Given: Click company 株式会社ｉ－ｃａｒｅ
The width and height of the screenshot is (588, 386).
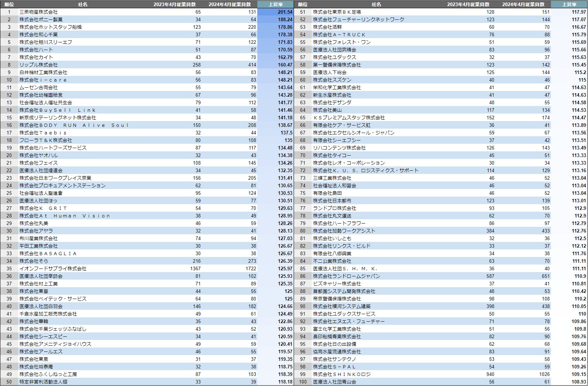Looking at the screenshot, I should (x=83, y=80).
